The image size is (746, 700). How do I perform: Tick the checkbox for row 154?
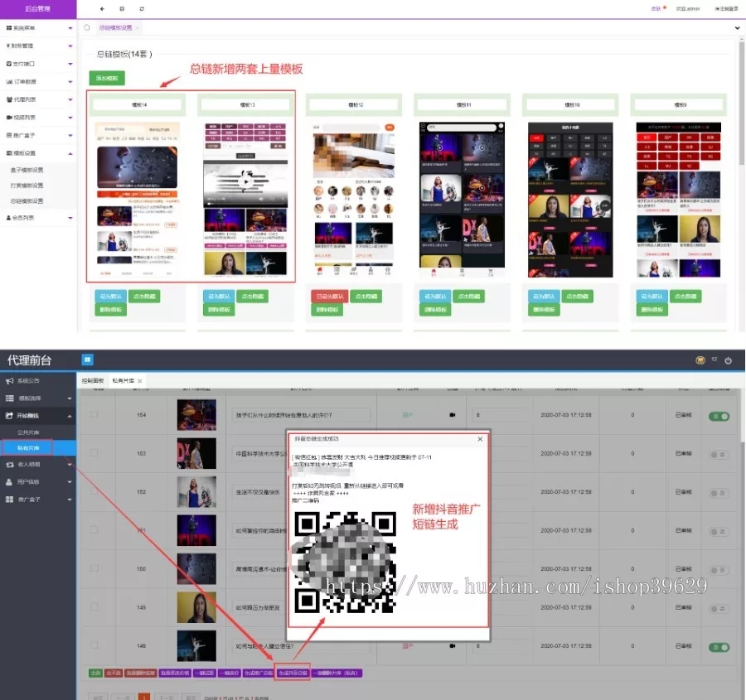click(94, 414)
